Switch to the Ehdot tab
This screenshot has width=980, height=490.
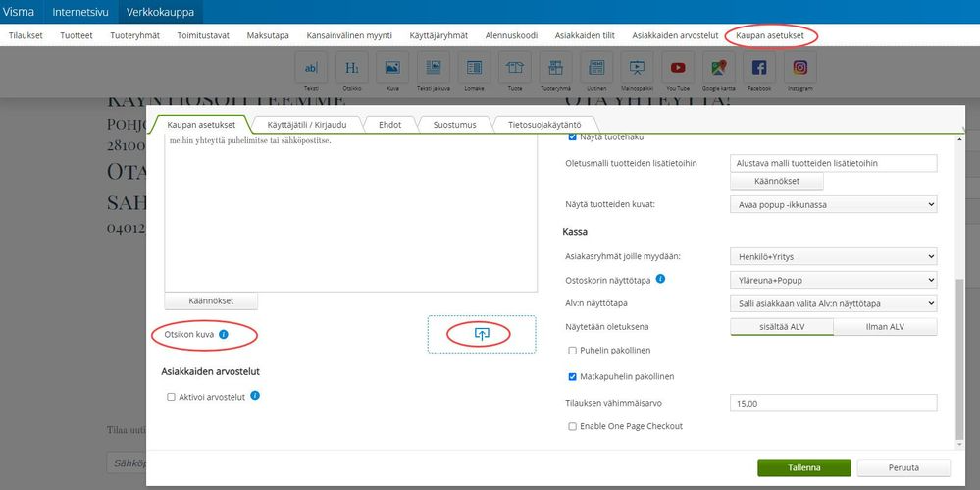click(390, 125)
